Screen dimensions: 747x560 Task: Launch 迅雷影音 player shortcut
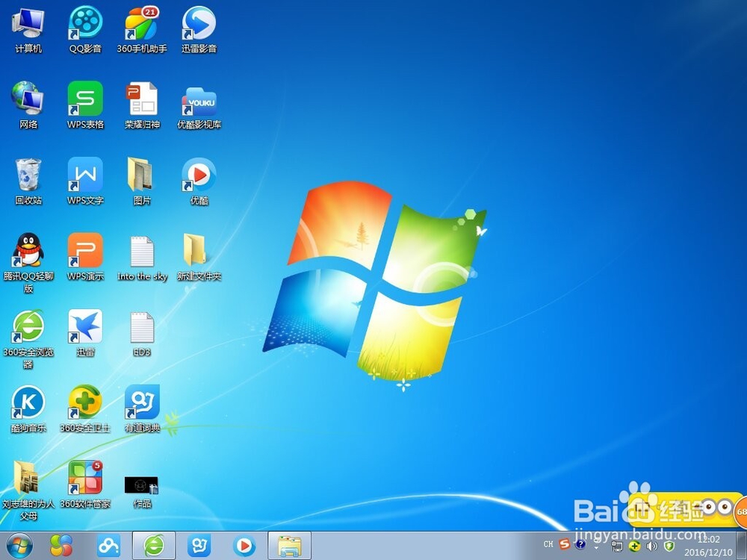point(199,30)
